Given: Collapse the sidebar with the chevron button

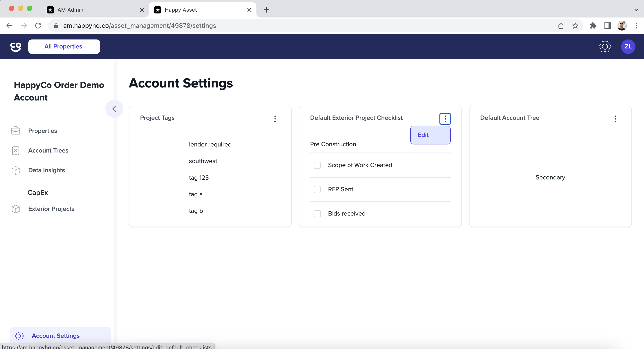Looking at the screenshot, I should (x=114, y=109).
